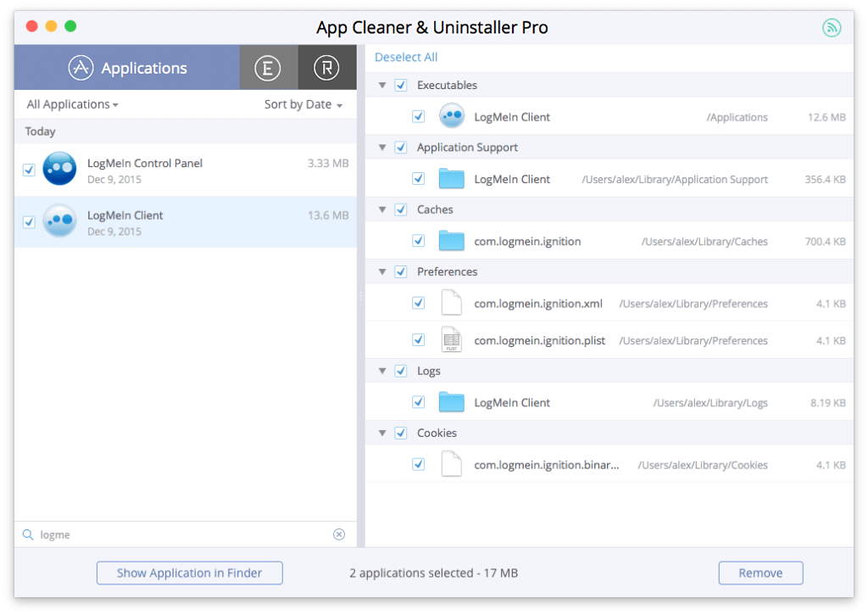This screenshot has height=615, width=868.
Task: Clear the search field with the X icon
Action: [339, 534]
